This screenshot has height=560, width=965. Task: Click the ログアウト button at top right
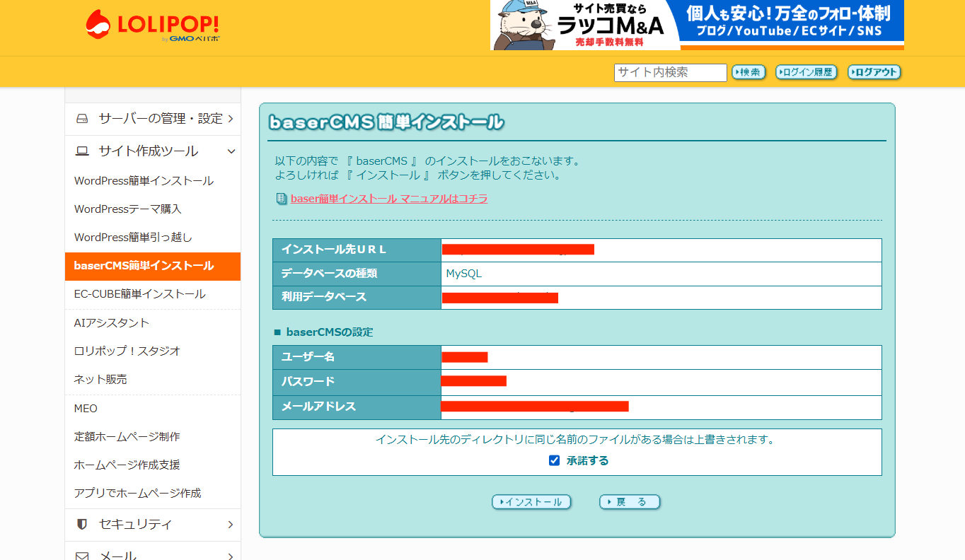click(x=874, y=72)
